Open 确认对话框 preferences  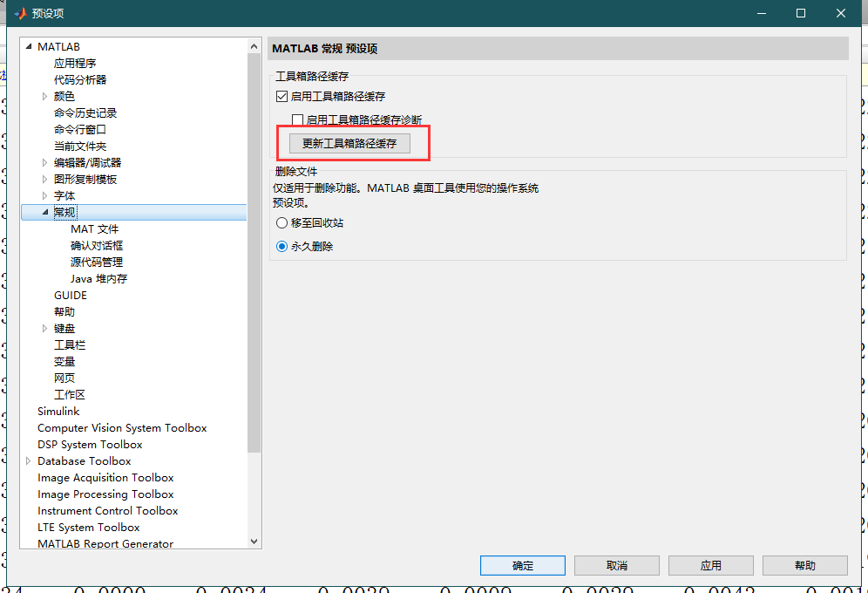click(x=97, y=245)
